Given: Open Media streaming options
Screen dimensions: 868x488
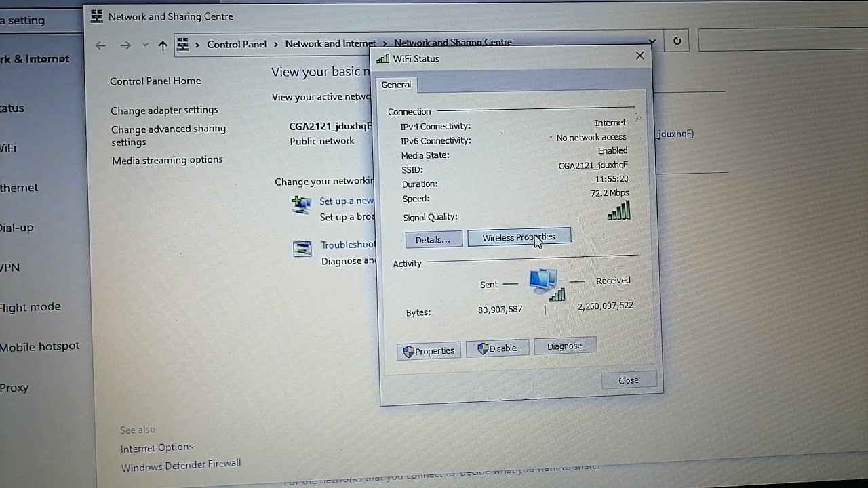Looking at the screenshot, I should [167, 160].
